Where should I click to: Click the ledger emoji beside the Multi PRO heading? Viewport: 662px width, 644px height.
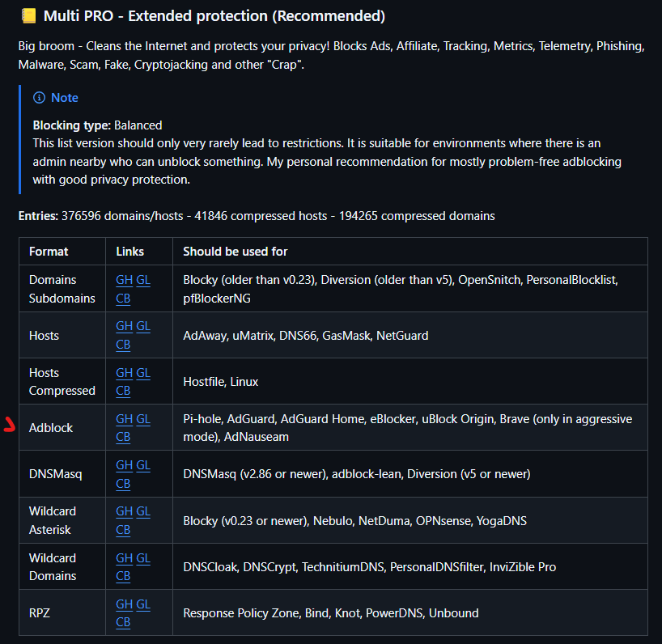[27, 16]
